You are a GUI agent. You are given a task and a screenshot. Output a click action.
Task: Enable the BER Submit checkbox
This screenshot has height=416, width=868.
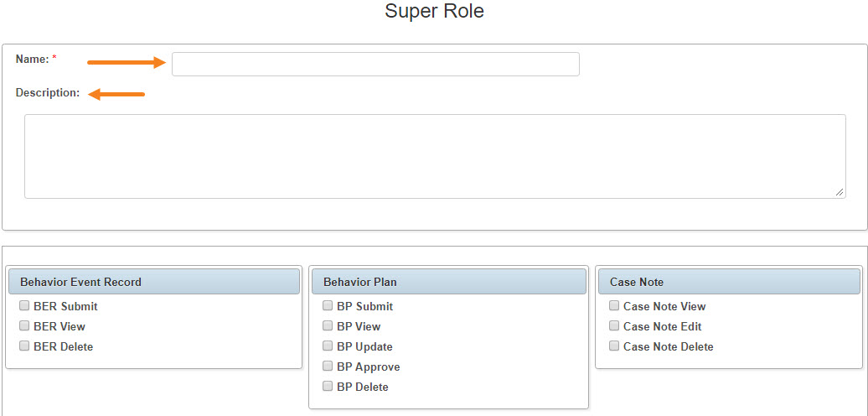23,306
